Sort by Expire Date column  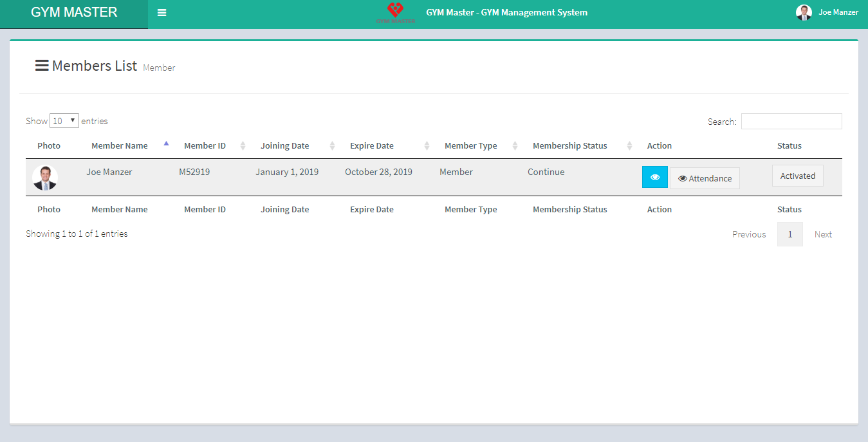(372, 146)
